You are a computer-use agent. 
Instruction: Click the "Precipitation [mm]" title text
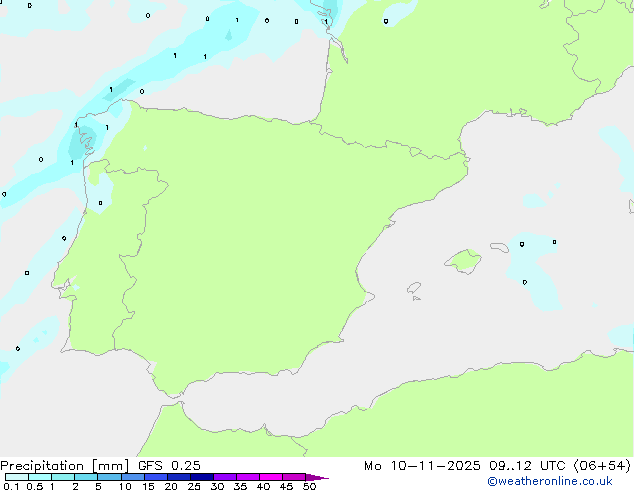[x=65, y=466]
